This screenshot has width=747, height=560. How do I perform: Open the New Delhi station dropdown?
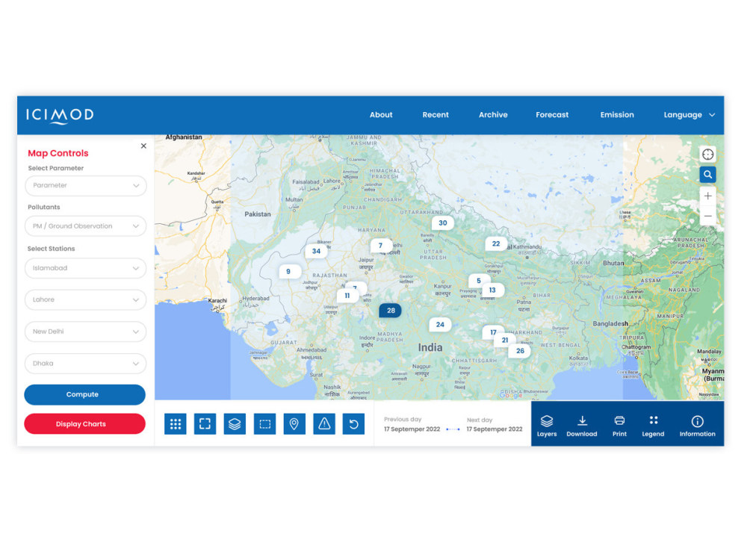[x=86, y=332]
